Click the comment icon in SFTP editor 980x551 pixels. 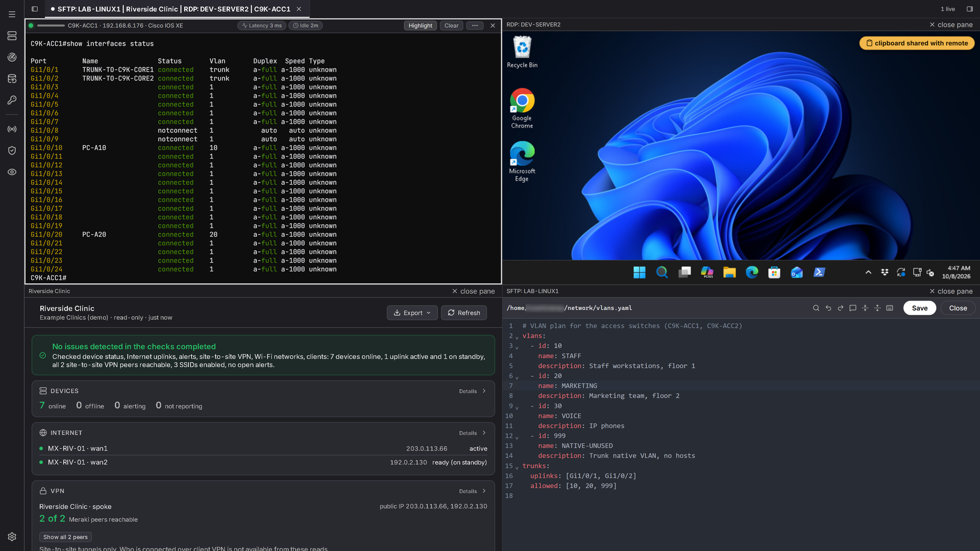coord(852,308)
